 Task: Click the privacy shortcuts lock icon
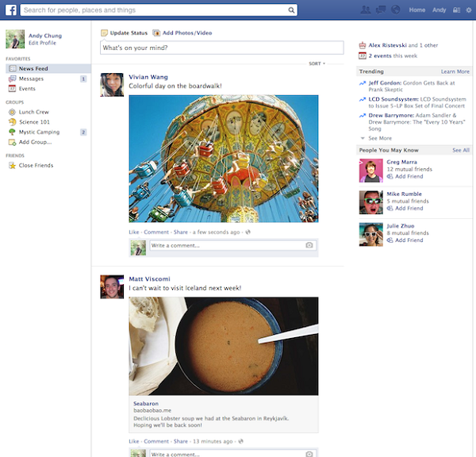click(455, 10)
